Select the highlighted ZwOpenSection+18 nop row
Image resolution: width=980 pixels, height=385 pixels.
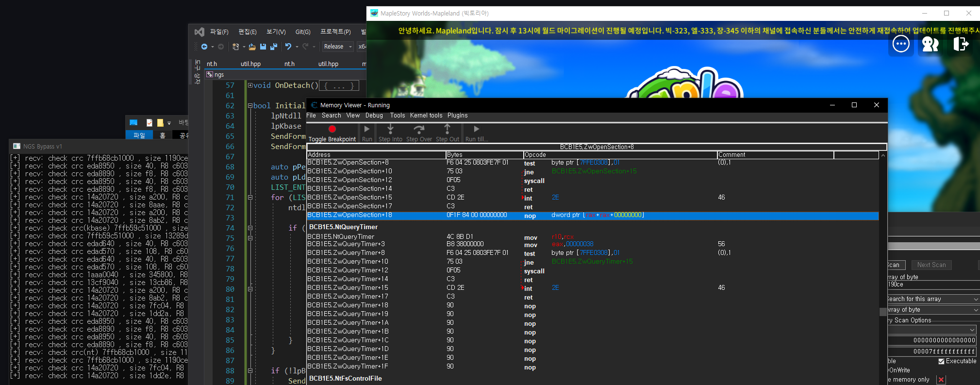pos(593,216)
